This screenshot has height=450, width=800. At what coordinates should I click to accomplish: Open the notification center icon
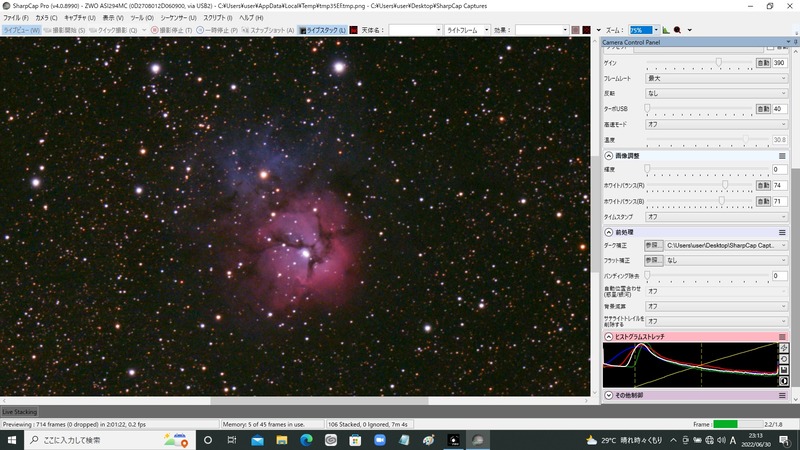(x=785, y=440)
